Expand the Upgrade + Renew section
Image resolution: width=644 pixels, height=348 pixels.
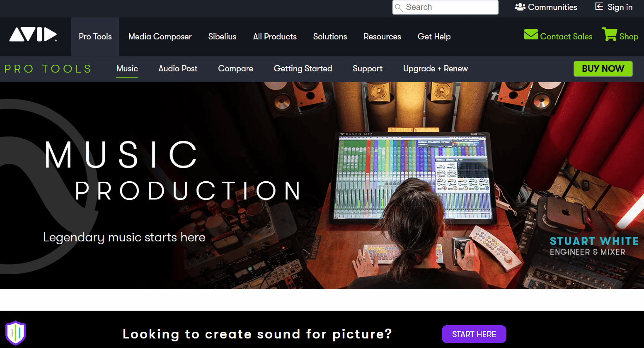436,69
